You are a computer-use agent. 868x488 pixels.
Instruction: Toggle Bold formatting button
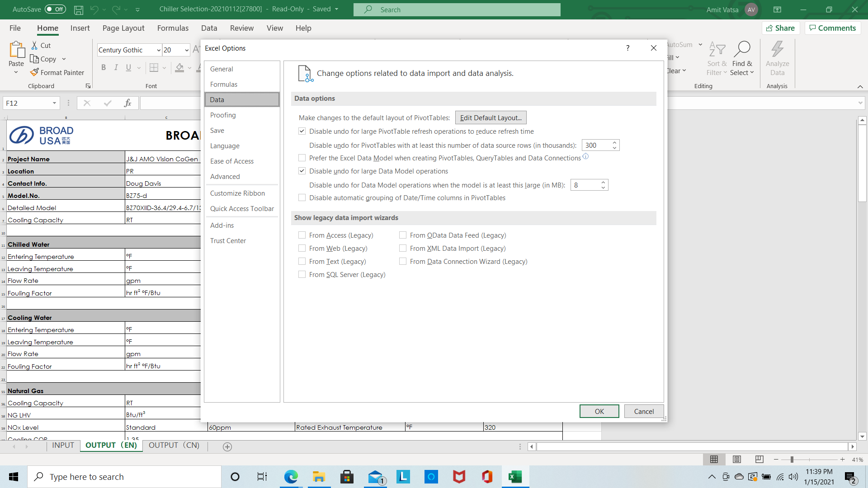[x=104, y=67]
